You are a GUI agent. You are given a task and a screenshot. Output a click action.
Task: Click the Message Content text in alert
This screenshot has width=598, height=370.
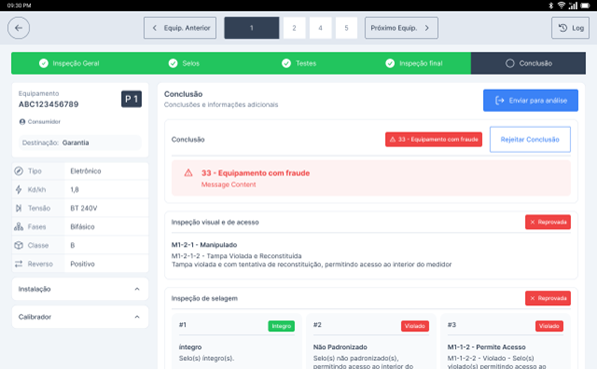tap(228, 185)
